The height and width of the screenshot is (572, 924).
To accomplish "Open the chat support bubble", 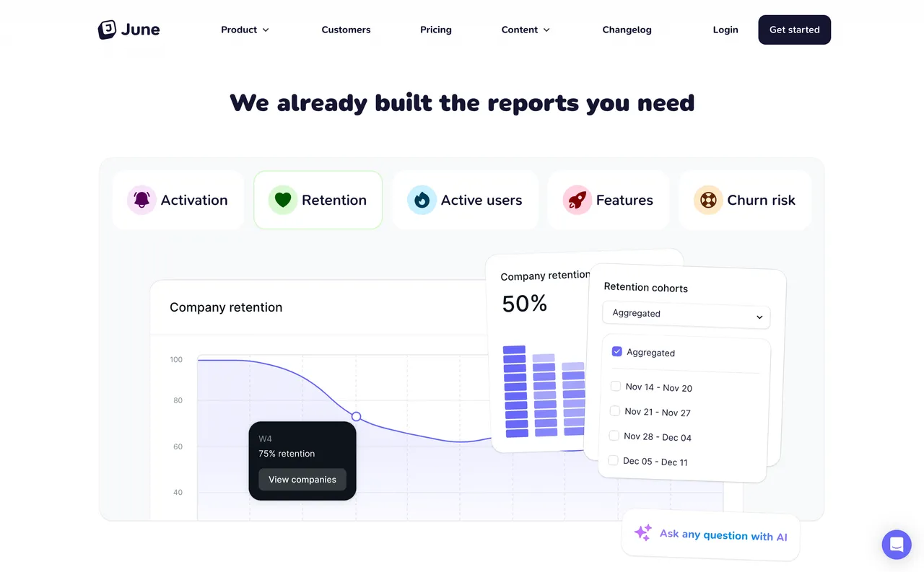I will tap(897, 545).
